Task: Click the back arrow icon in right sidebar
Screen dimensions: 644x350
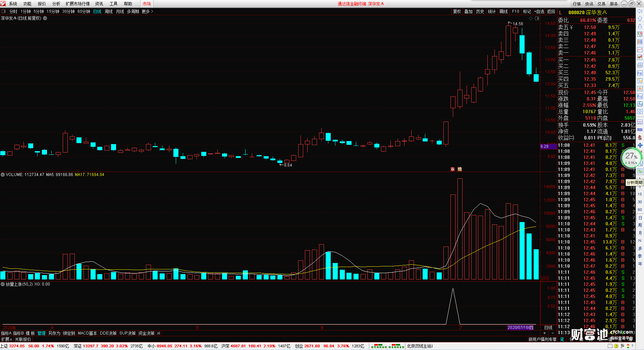Action: click(640, 11)
